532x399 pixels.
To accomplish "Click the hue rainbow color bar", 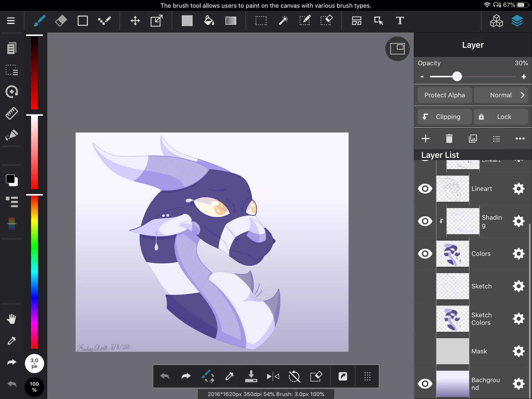I will (34, 272).
